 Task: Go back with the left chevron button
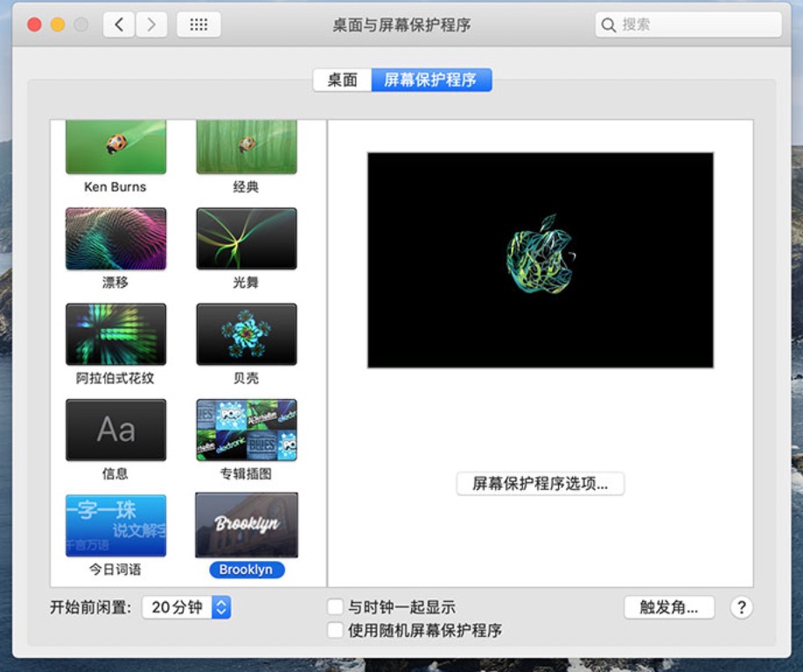[x=119, y=24]
